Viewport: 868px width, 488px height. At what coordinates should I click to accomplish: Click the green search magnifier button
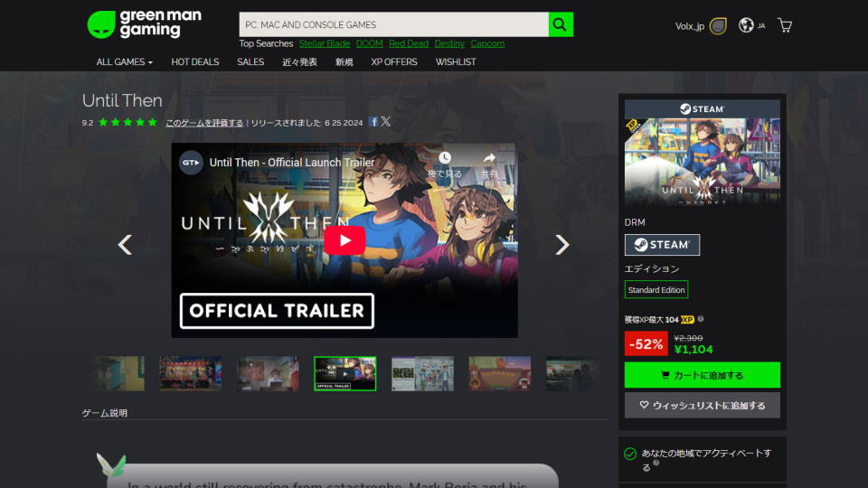coord(561,24)
